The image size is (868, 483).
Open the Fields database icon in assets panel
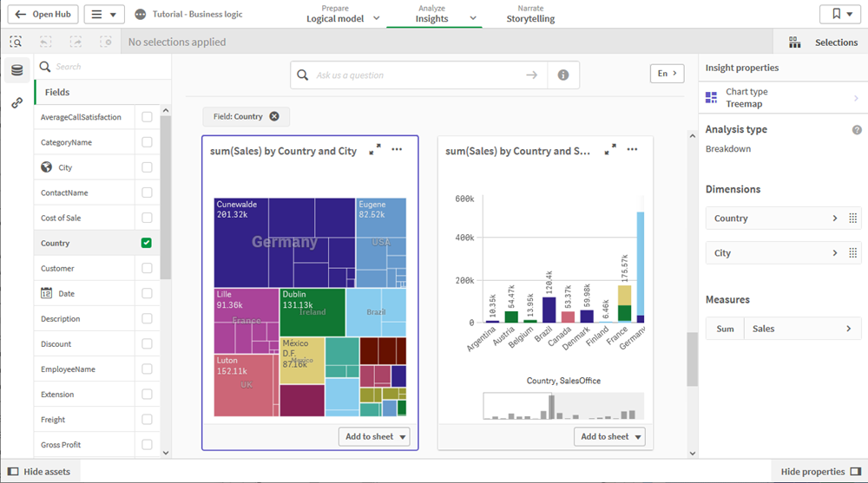pyautogui.click(x=16, y=70)
